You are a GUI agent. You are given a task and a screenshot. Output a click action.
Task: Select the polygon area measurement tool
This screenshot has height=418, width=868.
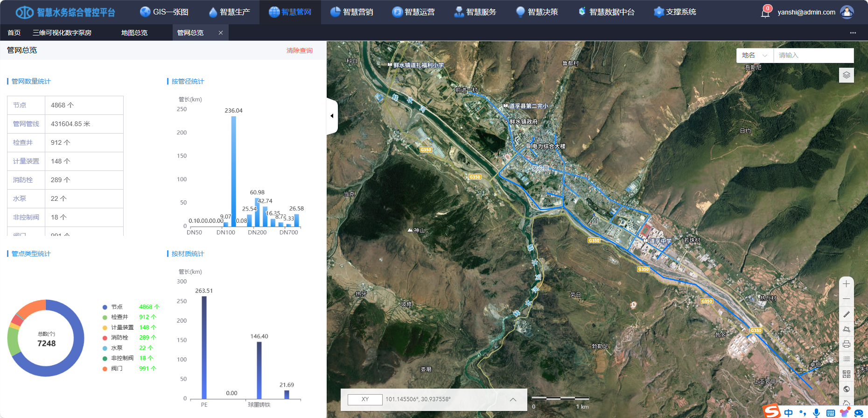846,329
